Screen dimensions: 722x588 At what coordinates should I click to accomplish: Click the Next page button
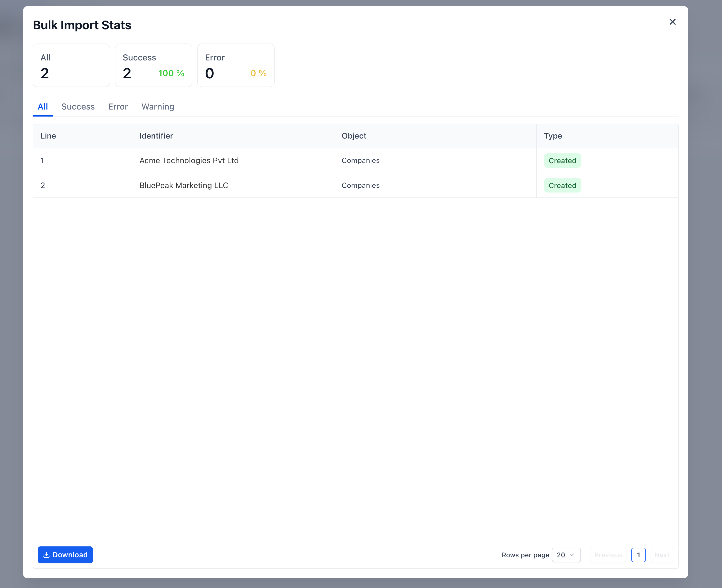pos(661,555)
